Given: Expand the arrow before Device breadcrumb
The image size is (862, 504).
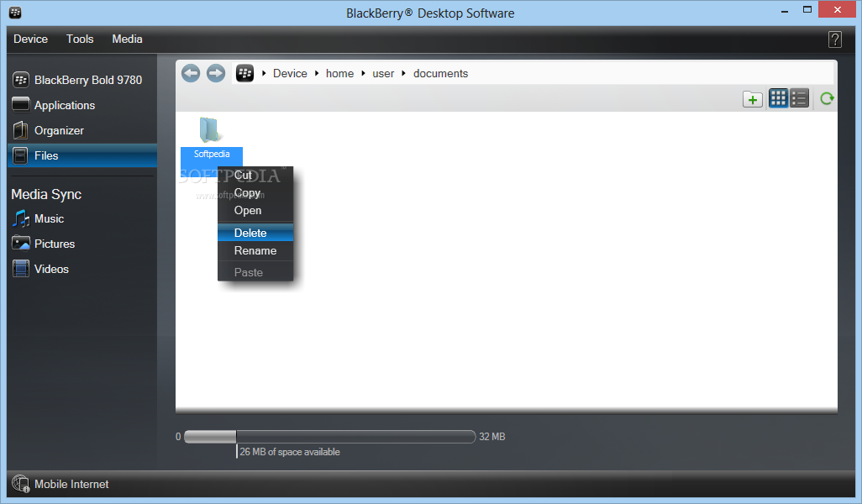Looking at the screenshot, I should tap(264, 73).
